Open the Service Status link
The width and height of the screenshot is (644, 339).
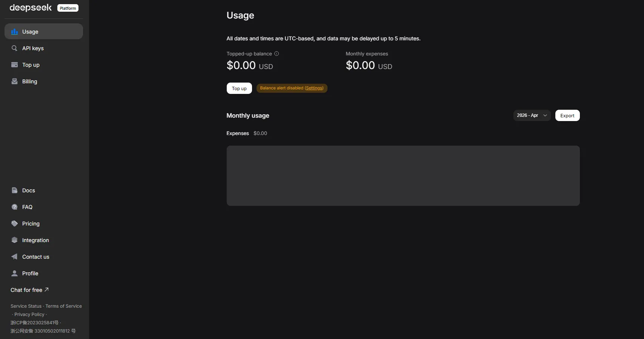tap(26, 306)
